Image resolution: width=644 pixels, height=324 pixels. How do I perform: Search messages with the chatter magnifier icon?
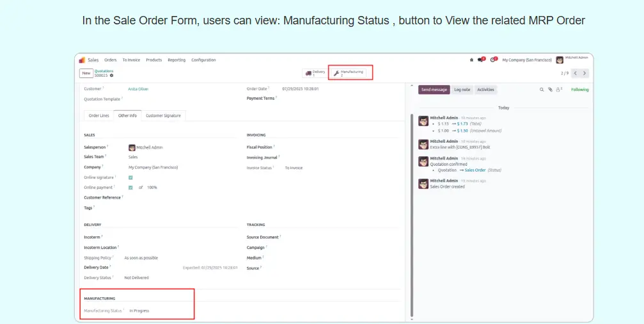pos(542,90)
